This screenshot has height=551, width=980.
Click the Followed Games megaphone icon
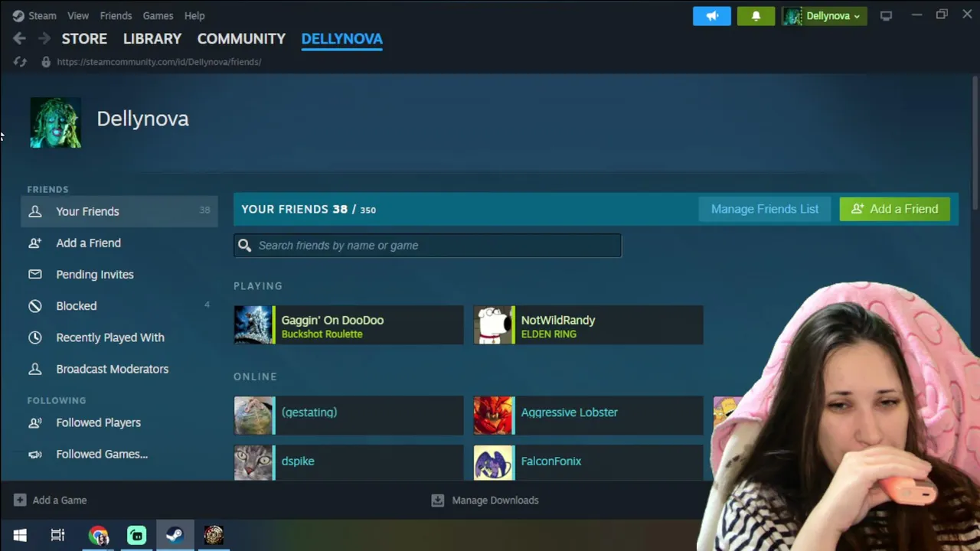35,454
